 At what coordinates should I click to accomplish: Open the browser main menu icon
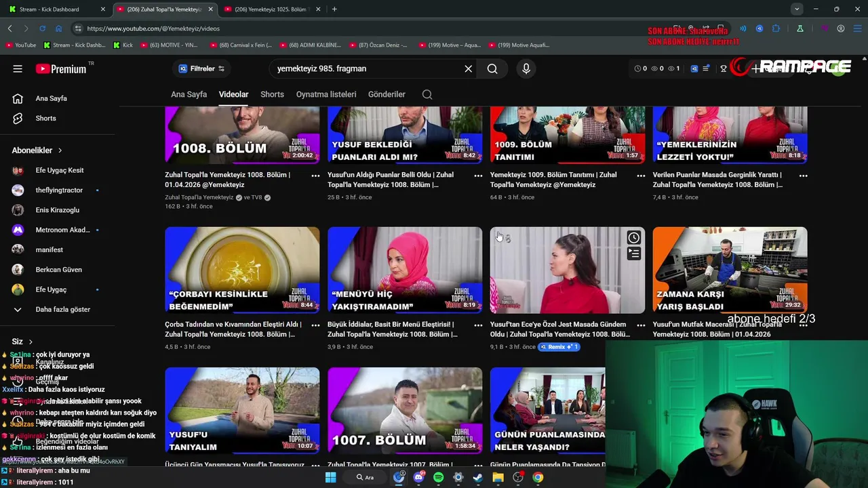[857, 28]
